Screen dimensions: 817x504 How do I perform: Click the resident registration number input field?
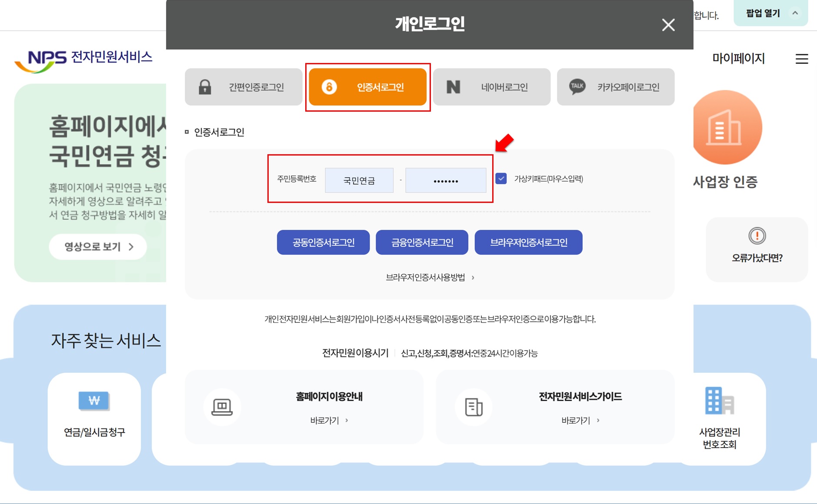[x=359, y=180]
